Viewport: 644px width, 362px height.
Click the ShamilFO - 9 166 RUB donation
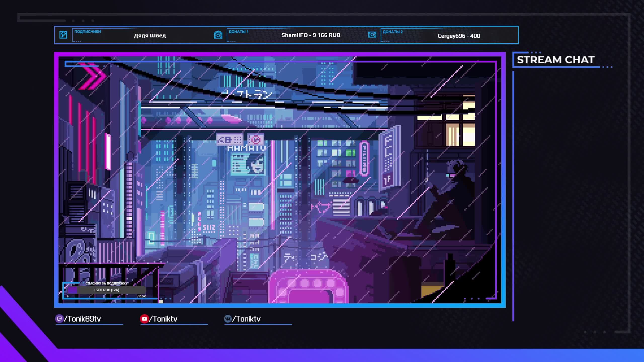pos(311,35)
